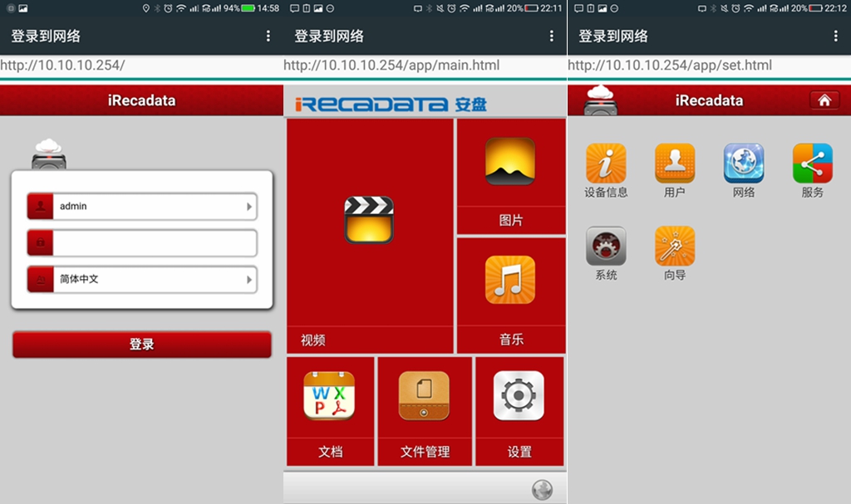Tap the 服务 label text
The width and height of the screenshot is (851, 504).
tap(813, 192)
